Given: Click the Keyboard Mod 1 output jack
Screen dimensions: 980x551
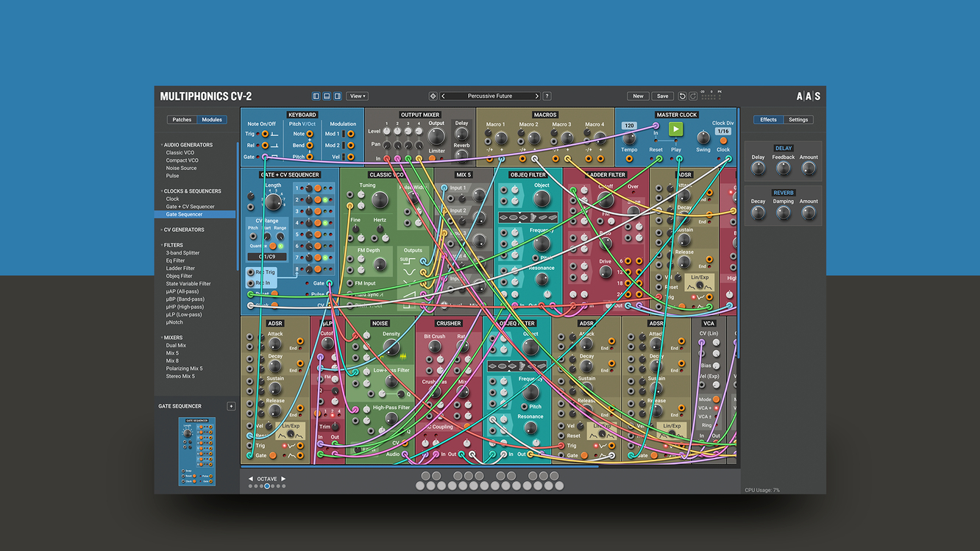Looking at the screenshot, I should coord(350,134).
